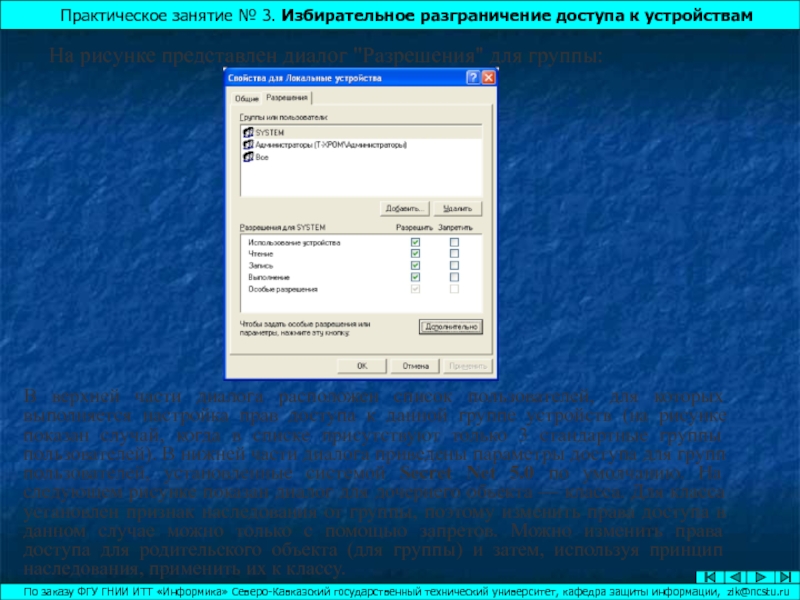Click the Добавить... button
Image resolution: width=800 pixels, height=600 pixels.
405,208
